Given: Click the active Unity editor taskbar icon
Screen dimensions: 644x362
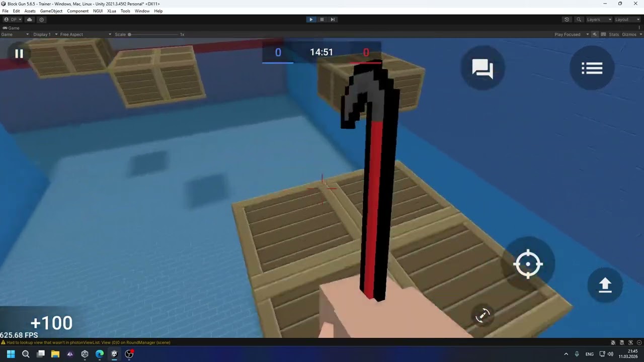Looking at the screenshot, I should point(114,354).
